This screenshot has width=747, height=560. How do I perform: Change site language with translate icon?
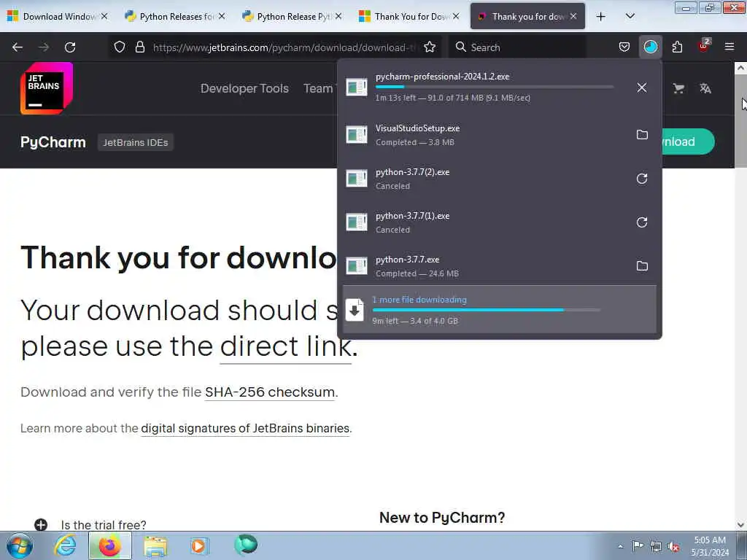[705, 88]
